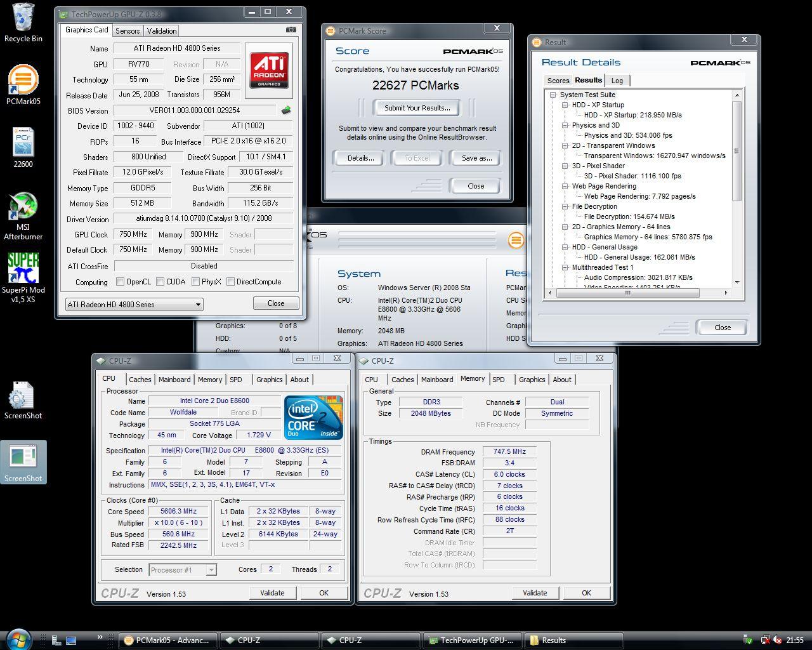Viewport: 812px width, 650px height.
Task: Enable the CUDA checkbox in GPU-Z
Action: click(x=160, y=282)
